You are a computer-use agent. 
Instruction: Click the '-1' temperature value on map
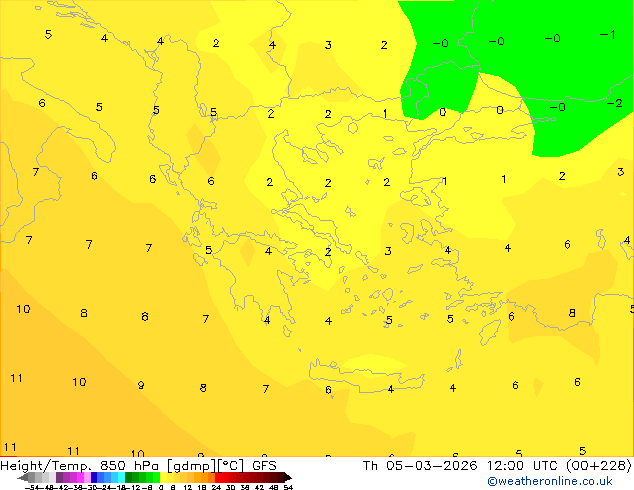click(607, 35)
